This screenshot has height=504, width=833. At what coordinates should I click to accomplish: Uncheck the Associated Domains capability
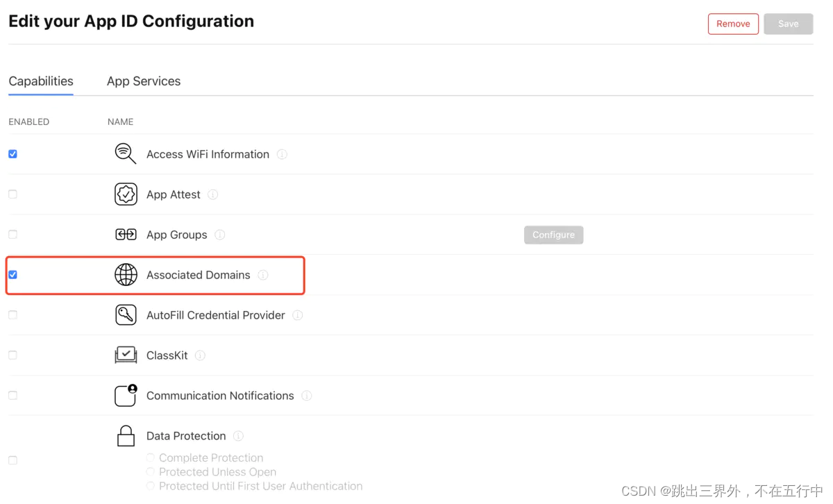pos(12,274)
